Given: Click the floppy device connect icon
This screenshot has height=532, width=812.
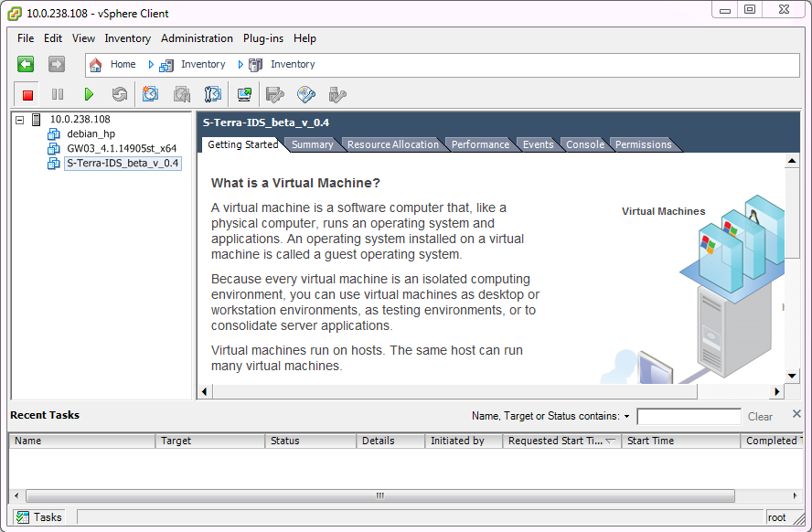Looking at the screenshot, I should 275,94.
